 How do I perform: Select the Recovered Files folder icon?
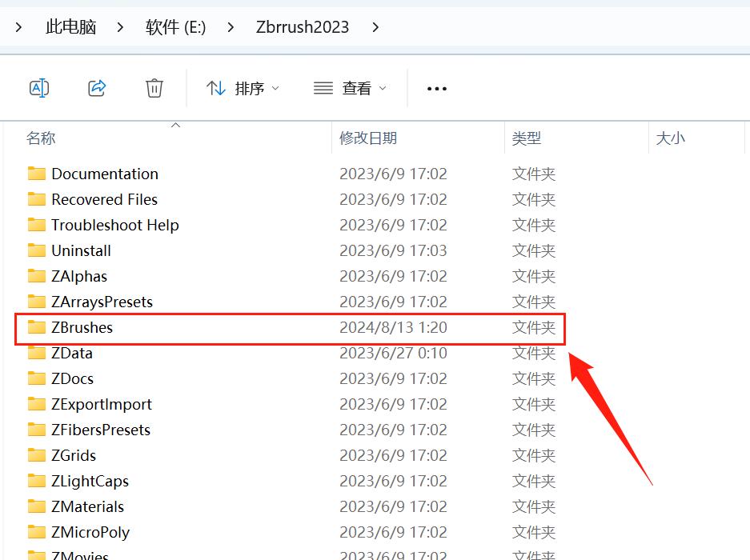[37, 199]
